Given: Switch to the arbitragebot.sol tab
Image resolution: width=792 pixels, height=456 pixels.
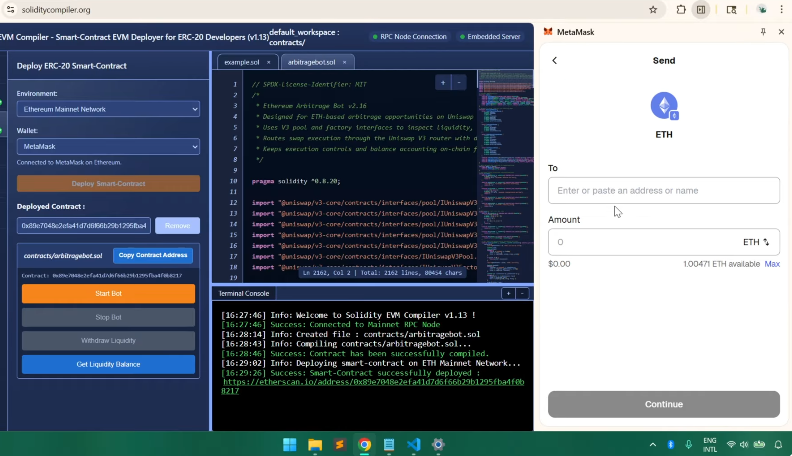Looking at the screenshot, I should click(312, 62).
